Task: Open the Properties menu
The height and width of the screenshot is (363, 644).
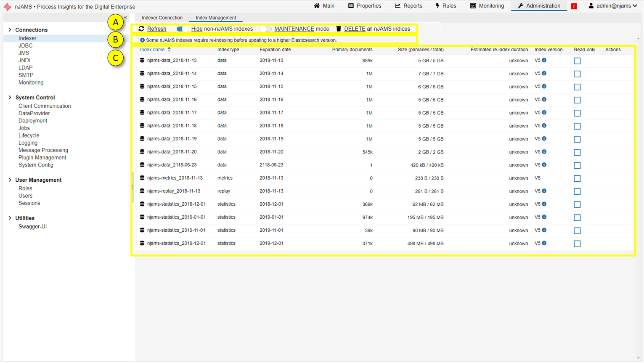Action: (x=364, y=6)
